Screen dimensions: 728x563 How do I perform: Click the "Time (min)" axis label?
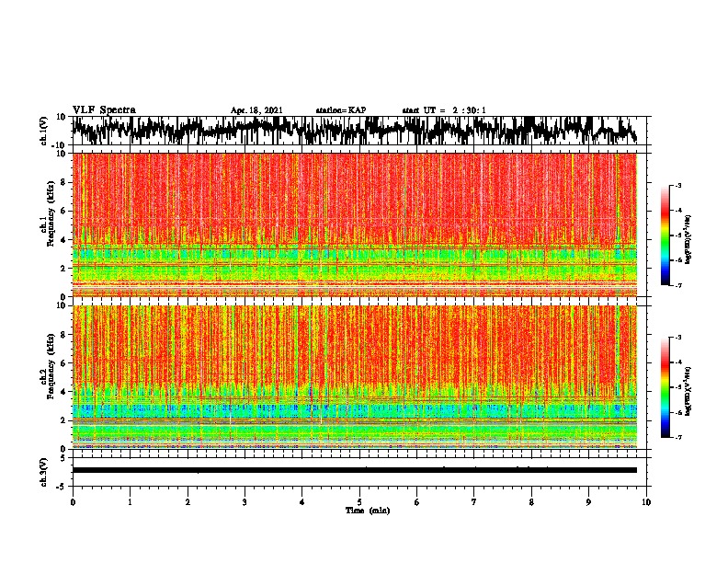(x=368, y=511)
